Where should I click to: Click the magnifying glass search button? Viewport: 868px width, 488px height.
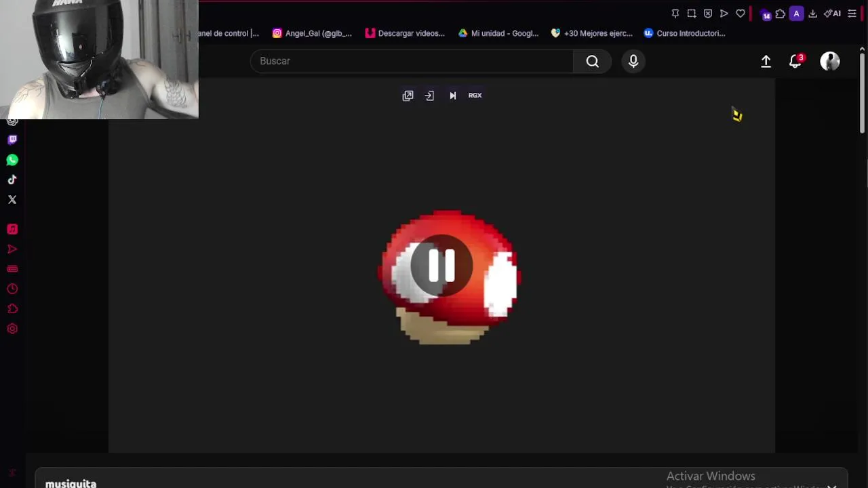[592, 62]
